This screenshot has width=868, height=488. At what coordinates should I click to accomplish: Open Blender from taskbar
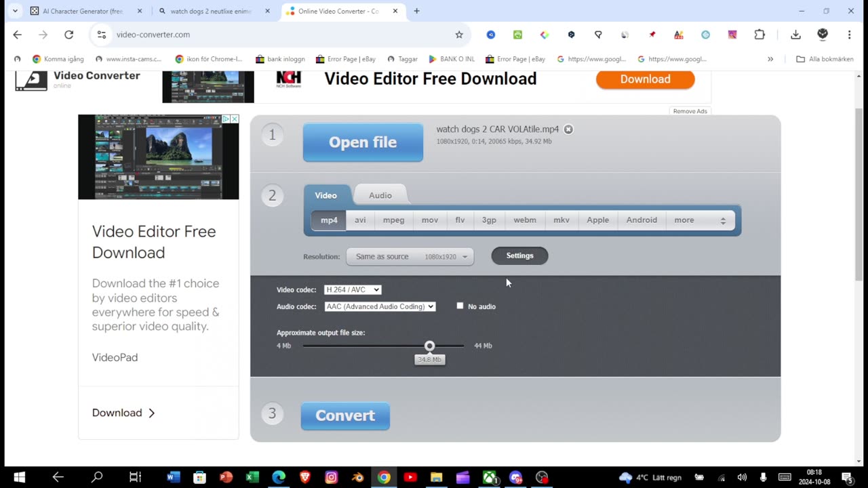click(357, 477)
